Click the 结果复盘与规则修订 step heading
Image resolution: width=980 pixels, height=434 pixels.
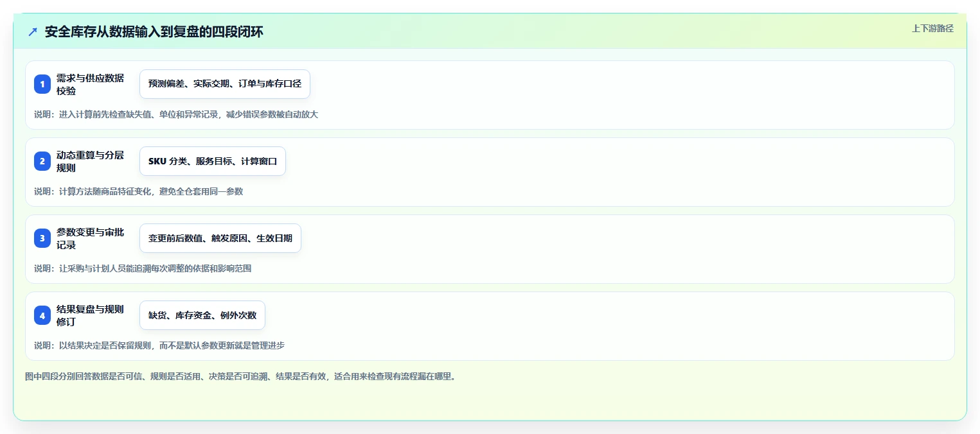click(x=91, y=315)
